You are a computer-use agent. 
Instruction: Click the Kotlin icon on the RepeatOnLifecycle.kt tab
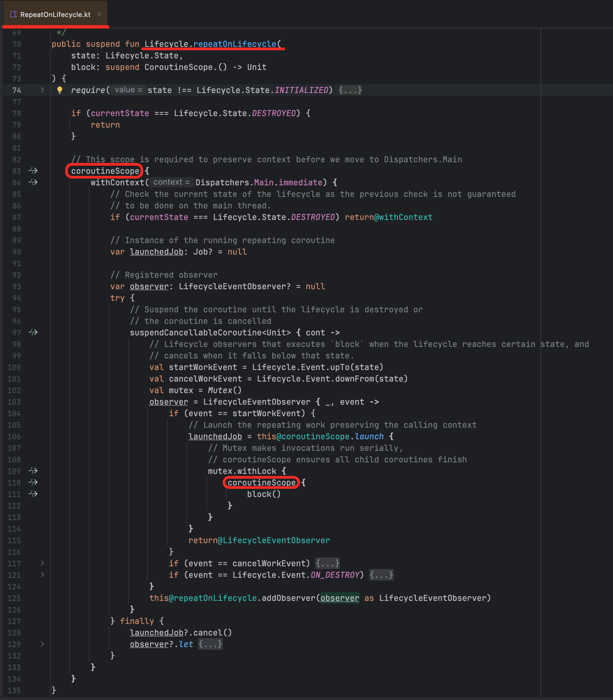[x=13, y=14]
